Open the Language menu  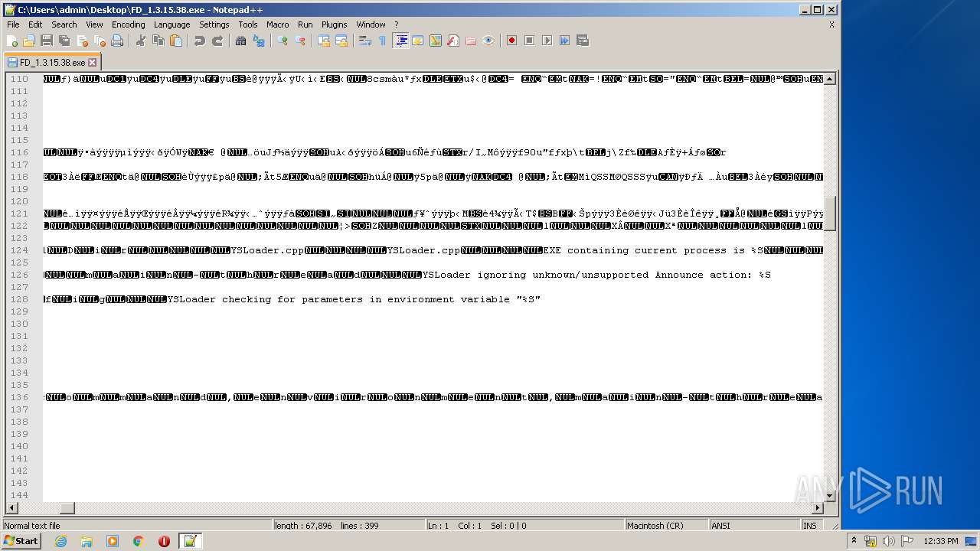coord(172,24)
